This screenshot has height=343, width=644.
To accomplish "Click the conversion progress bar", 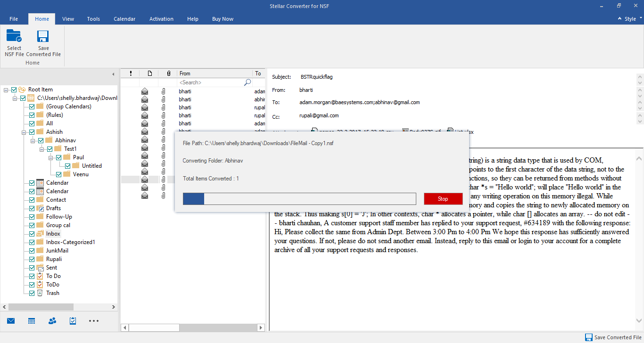I will [x=299, y=199].
